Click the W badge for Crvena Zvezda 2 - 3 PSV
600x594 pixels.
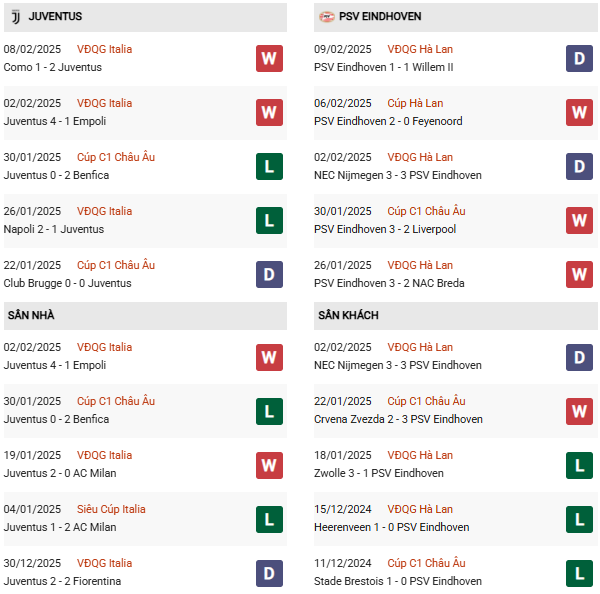579,410
